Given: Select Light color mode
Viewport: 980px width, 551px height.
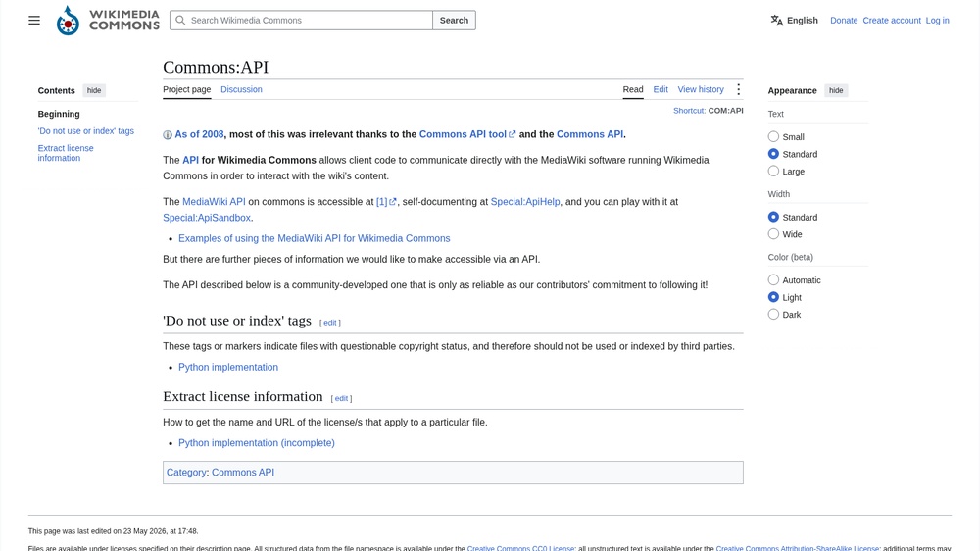Looking at the screenshot, I should (x=774, y=297).
